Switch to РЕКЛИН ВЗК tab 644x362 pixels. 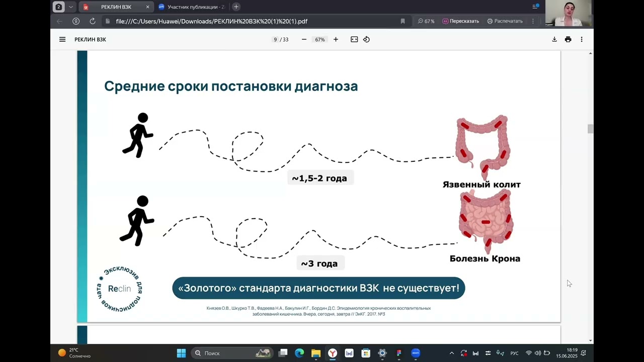pos(116,7)
